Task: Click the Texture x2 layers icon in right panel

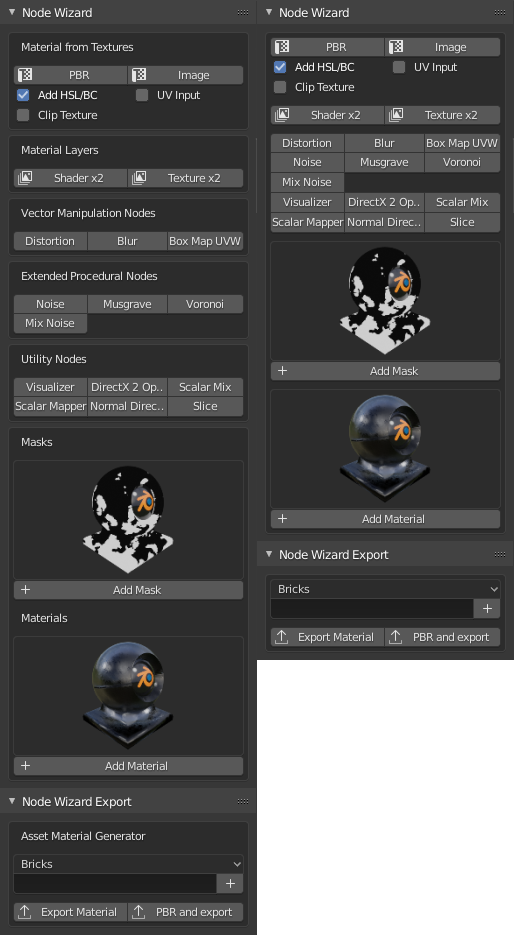Action: coord(396,115)
